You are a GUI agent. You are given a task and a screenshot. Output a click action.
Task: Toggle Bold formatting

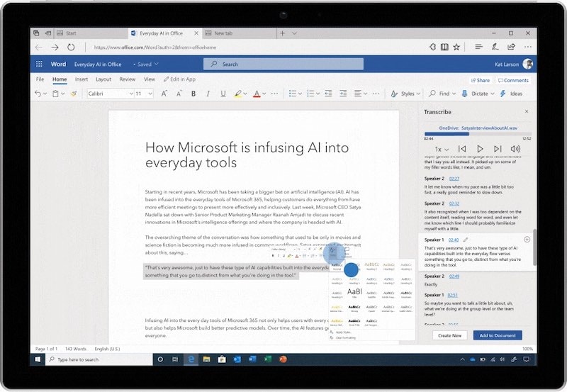tap(193, 94)
